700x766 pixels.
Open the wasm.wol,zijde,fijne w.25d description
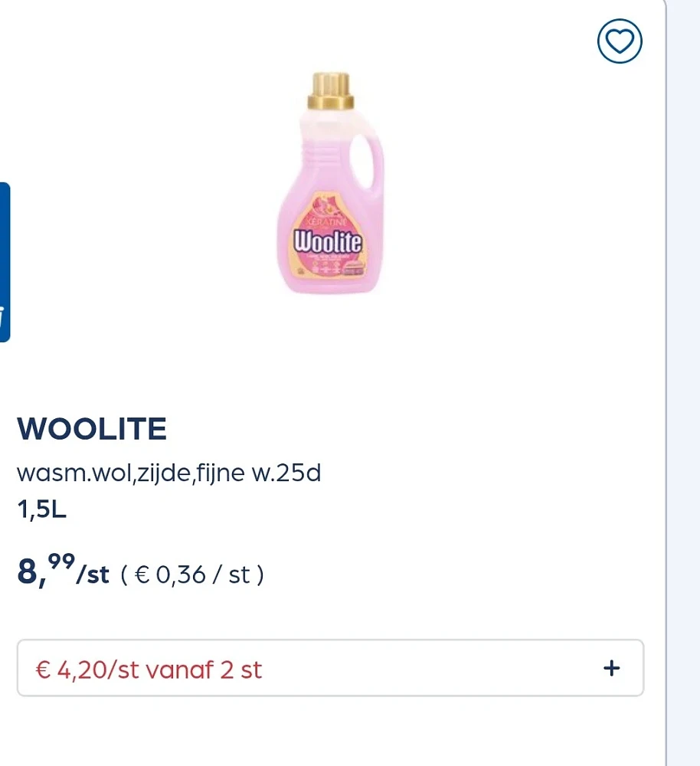169,473
